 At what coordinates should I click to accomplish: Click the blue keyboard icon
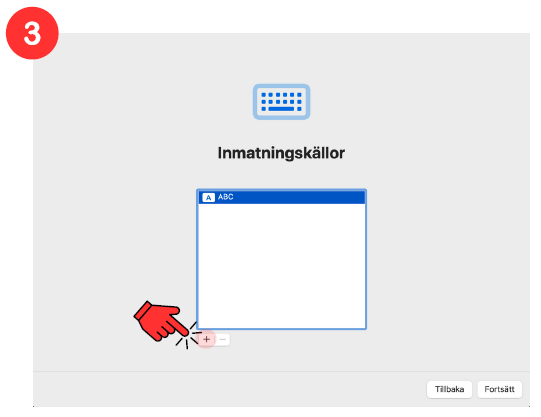pyautogui.click(x=281, y=102)
